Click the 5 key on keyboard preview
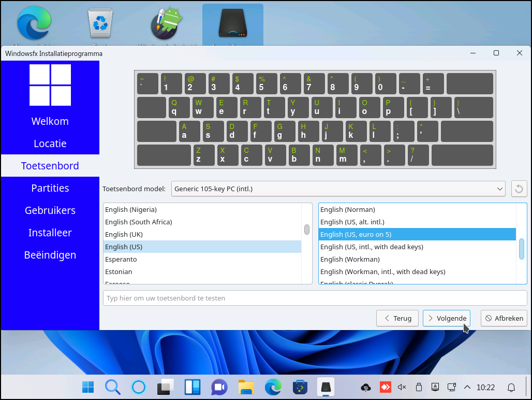532x400 pixels. pos(267,83)
